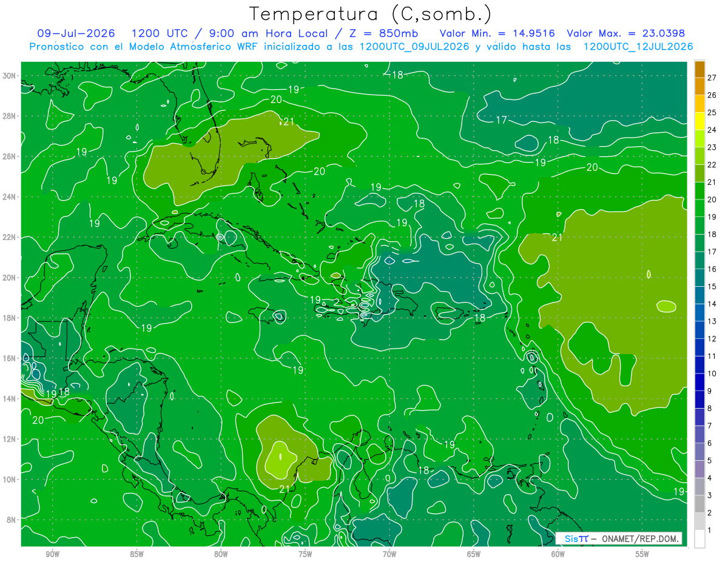
Task: Click the white swatch below legend value 1
Action: tap(699, 539)
